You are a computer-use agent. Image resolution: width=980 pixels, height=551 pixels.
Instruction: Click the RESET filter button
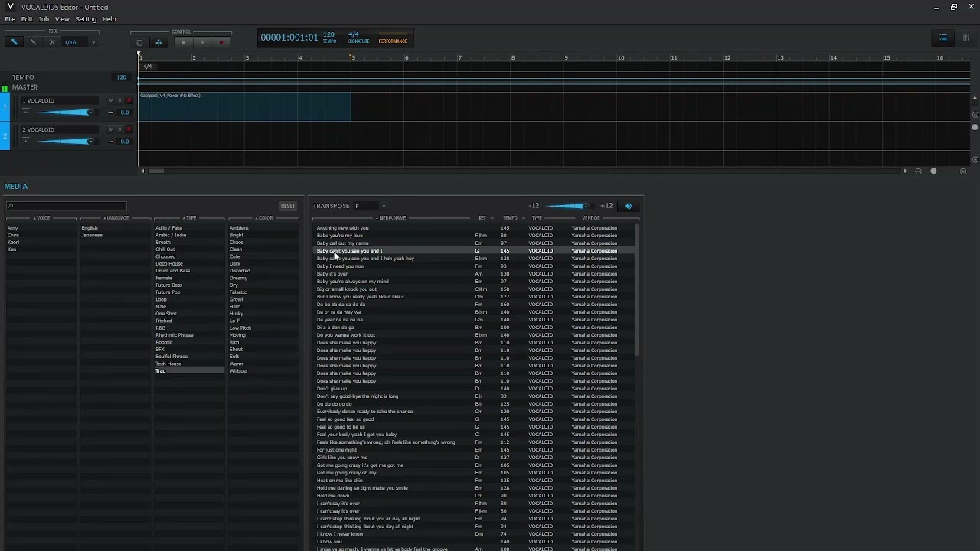pos(288,206)
